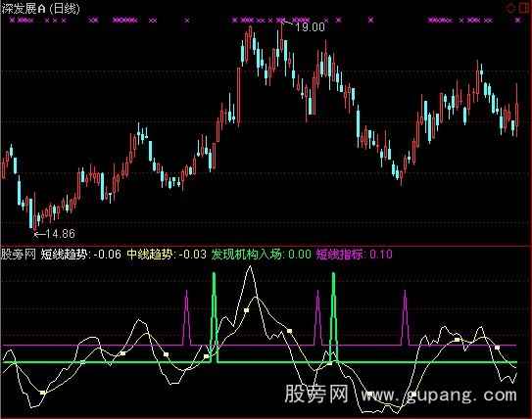Screen dimensions: 532x419
Task: Click the 股旁网 indicator name label
Action: pos(19,254)
